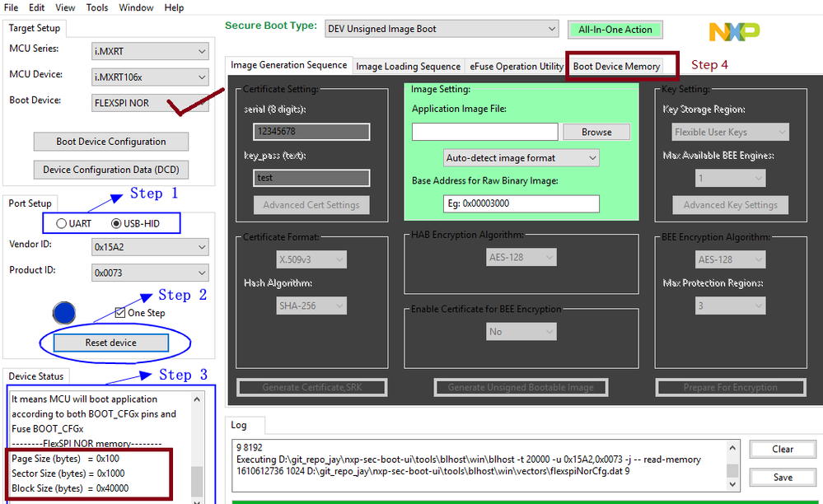Click the Block Size (bytes) = 0x40000 line
Screen dimensions: 823x504
pyautogui.click(x=70, y=488)
